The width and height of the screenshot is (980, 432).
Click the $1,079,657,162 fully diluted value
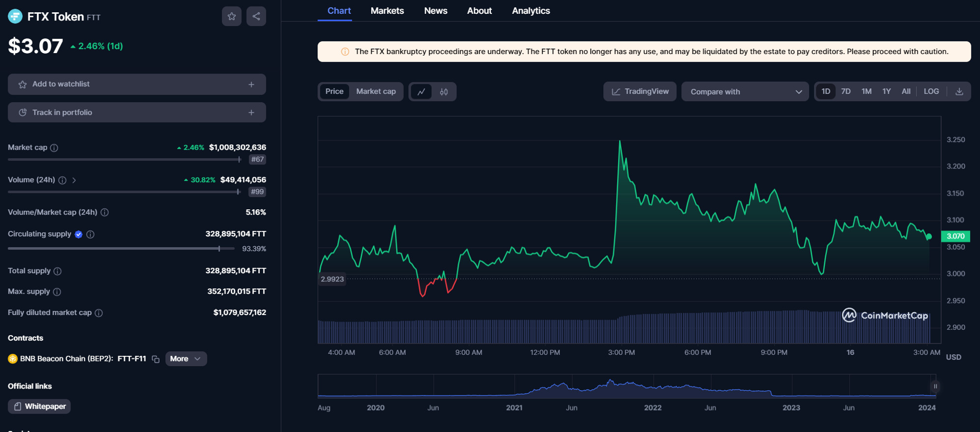pos(239,313)
